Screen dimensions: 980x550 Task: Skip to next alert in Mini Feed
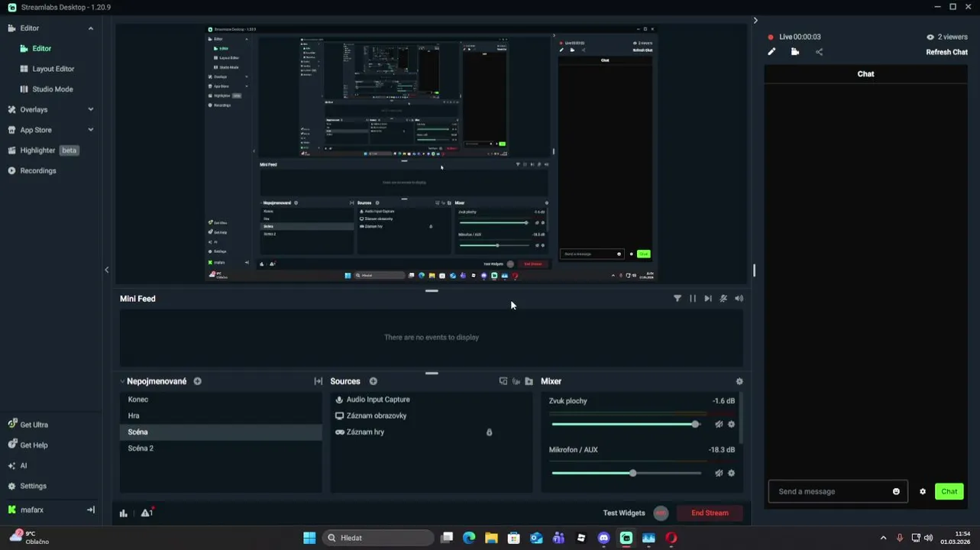[x=708, y=299]
